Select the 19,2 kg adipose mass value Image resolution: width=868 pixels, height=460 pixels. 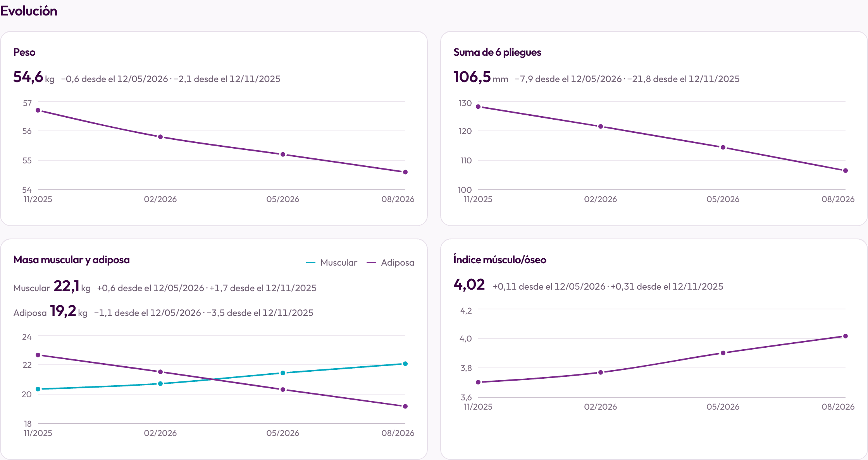pos(69,311)
